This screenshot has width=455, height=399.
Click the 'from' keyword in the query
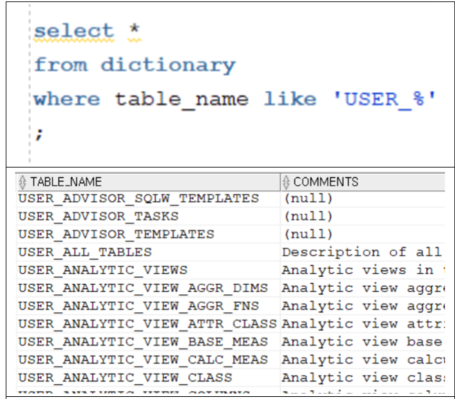click(x=61, y=64)
